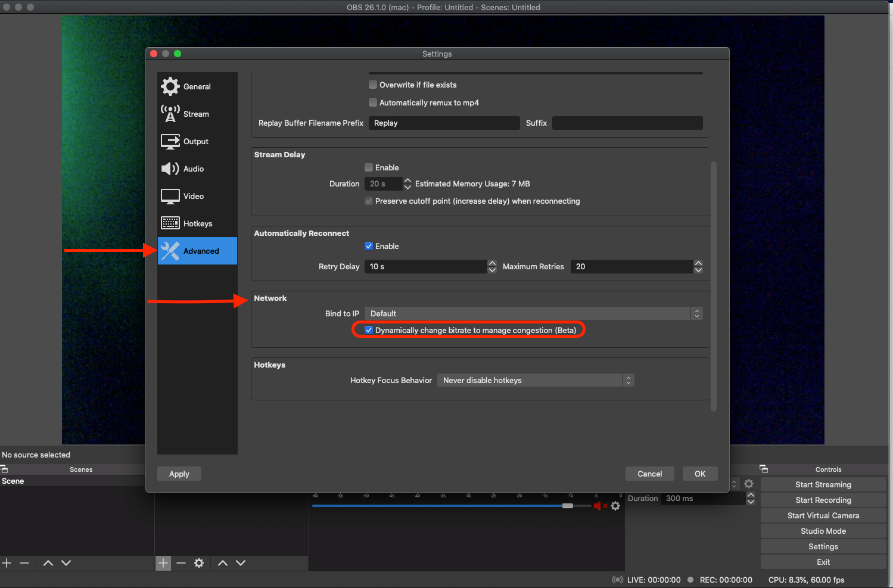Click the Video monitor icon
Viewport: 893px width, 588px height.
170,196
